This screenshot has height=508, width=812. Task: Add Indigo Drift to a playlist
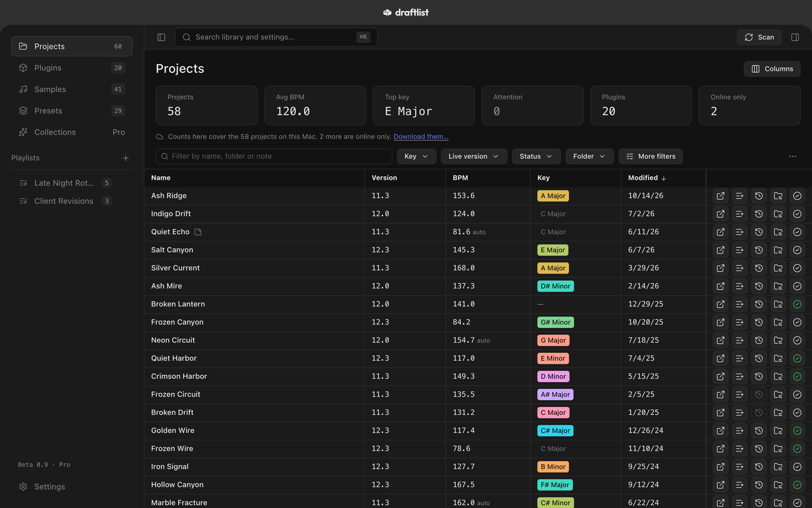[x=740, y=214]
